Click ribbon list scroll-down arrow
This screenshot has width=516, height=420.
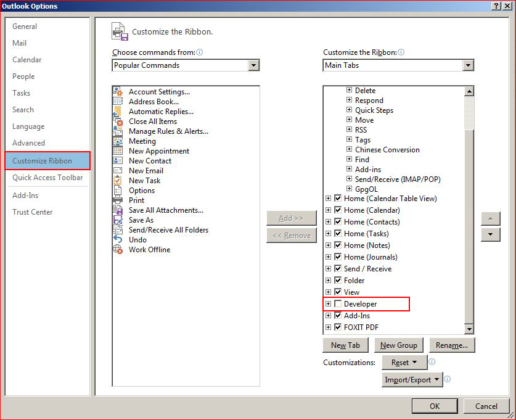(469, 329)
